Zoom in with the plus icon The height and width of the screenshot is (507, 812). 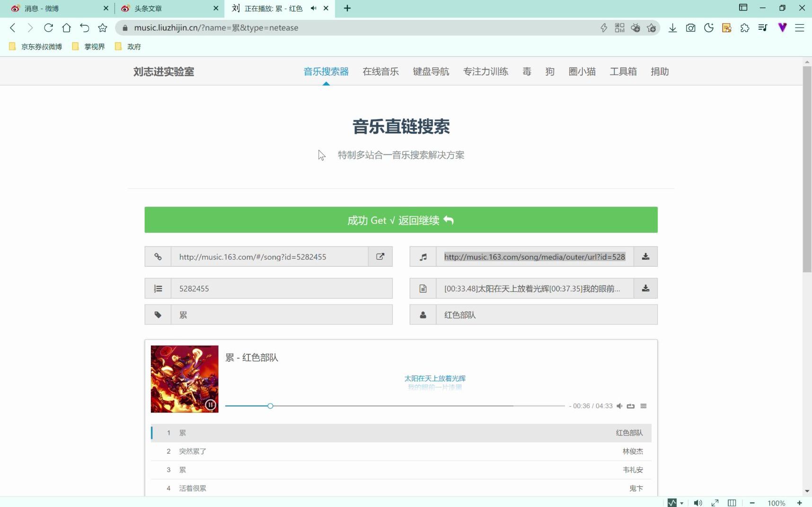click(800, 503)
